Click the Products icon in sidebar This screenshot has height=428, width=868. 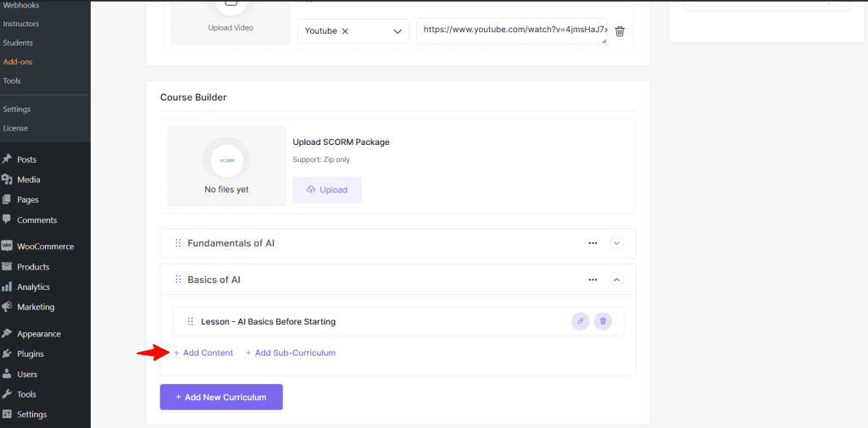(x=7, y=266)
